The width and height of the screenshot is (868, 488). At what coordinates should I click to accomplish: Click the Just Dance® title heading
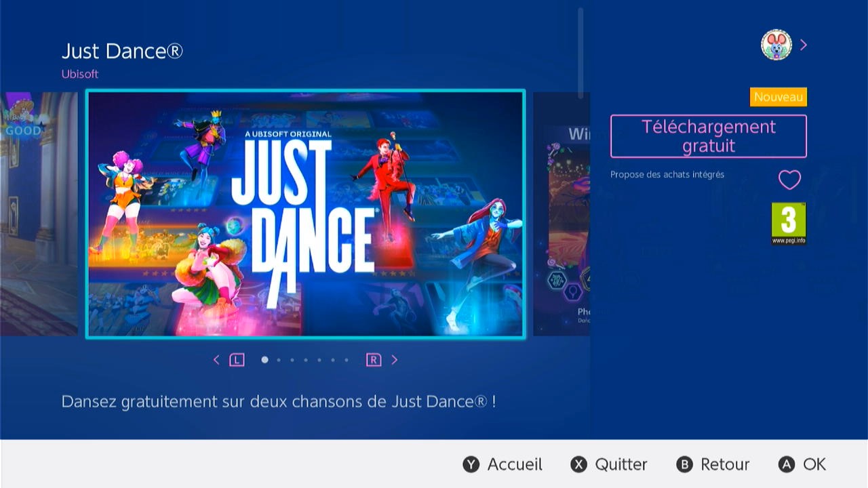(x=122, y=51)
